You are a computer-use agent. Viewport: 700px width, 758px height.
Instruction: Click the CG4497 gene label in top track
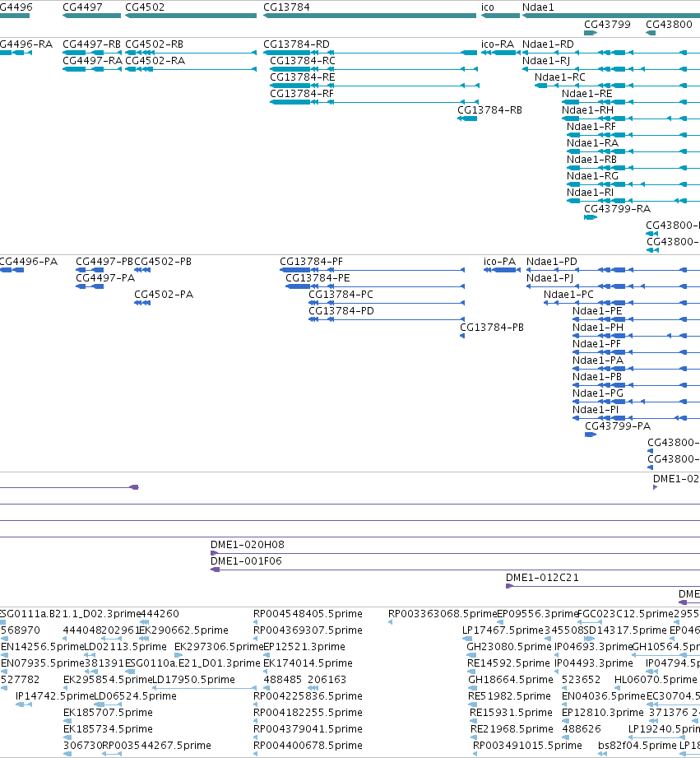tap(82, 7)
